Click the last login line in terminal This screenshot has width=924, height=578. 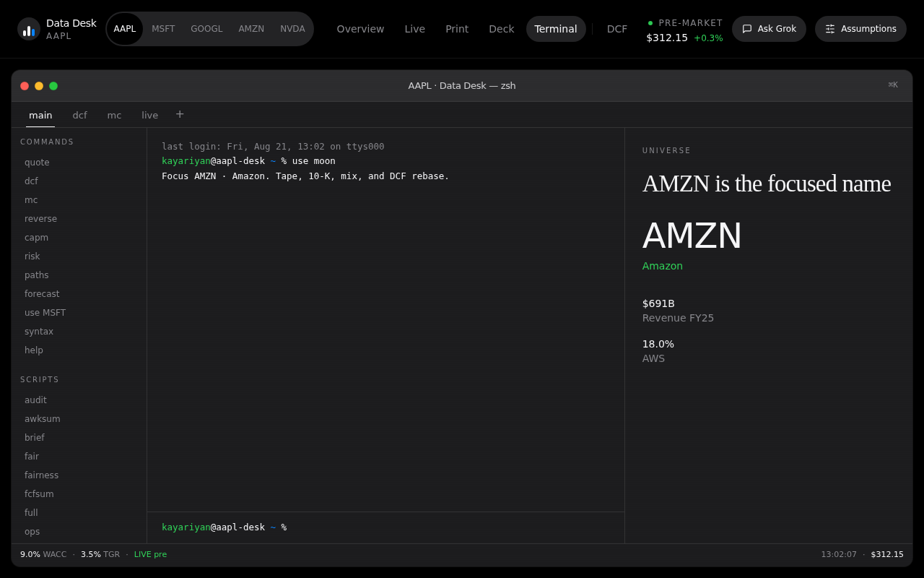(x=273, y=147)
